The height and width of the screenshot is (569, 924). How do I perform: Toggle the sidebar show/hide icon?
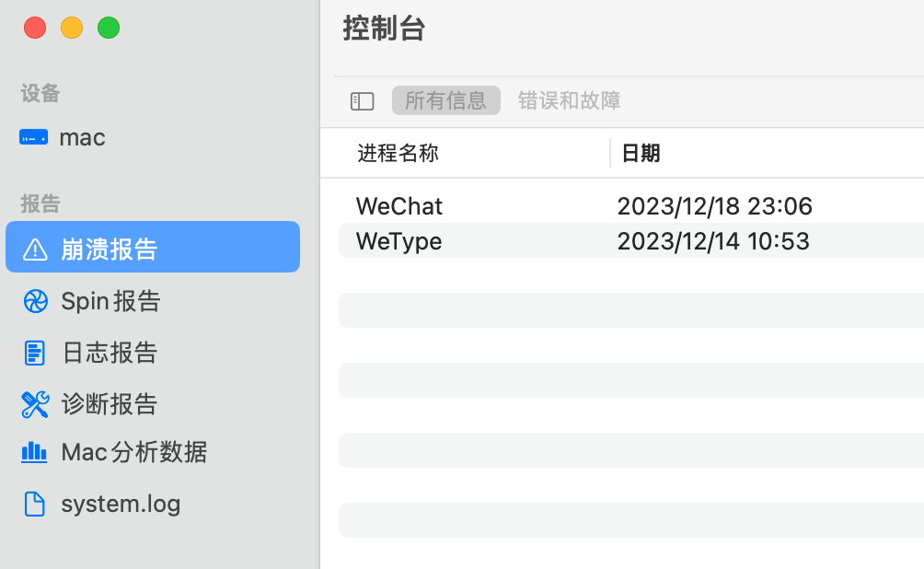click(x=362, y=101)
